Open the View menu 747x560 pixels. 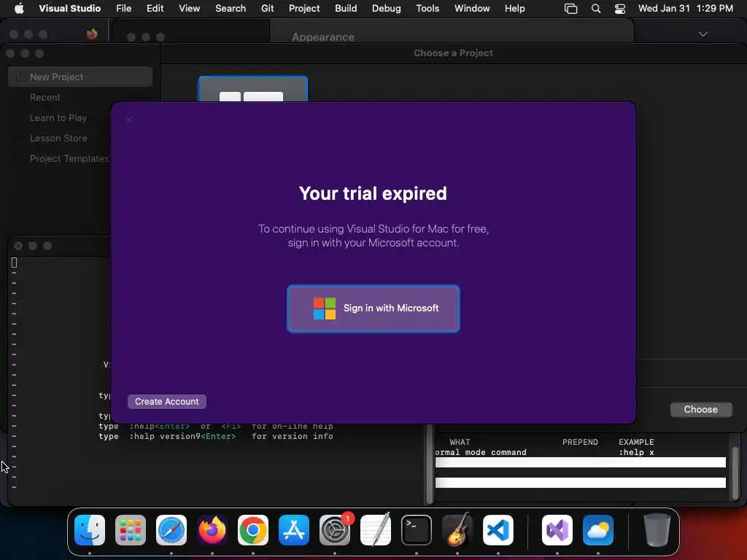189,9
